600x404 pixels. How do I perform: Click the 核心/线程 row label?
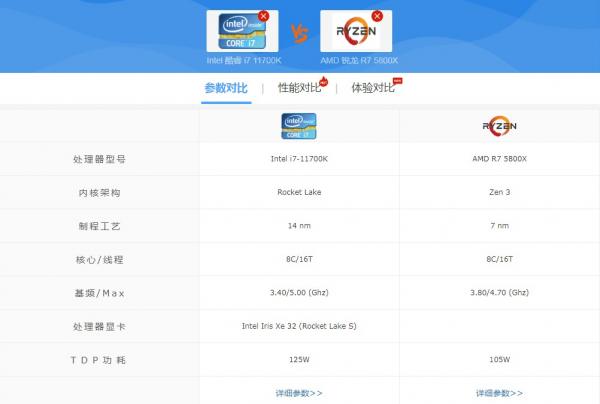[x=99, y=260]
